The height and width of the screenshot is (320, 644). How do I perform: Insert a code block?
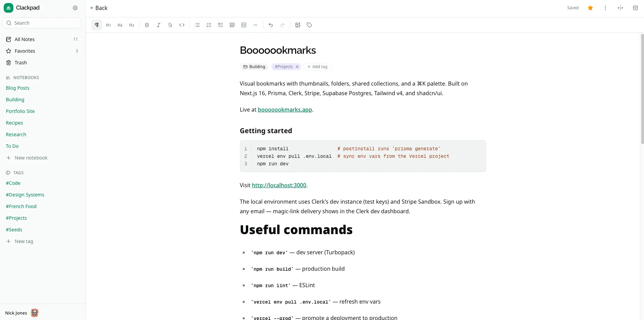click(244, 25)
